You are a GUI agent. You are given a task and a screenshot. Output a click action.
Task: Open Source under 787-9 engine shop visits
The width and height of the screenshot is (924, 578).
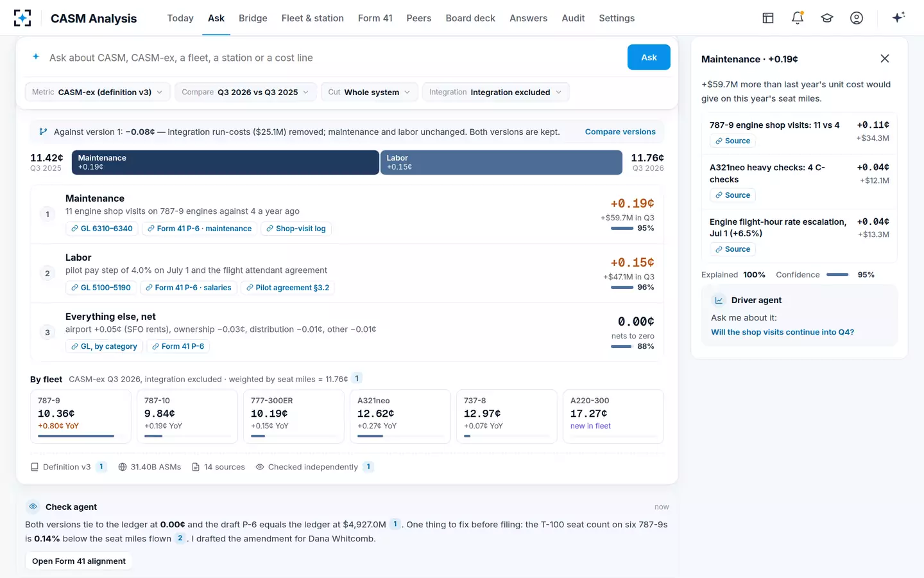(733, 141)
